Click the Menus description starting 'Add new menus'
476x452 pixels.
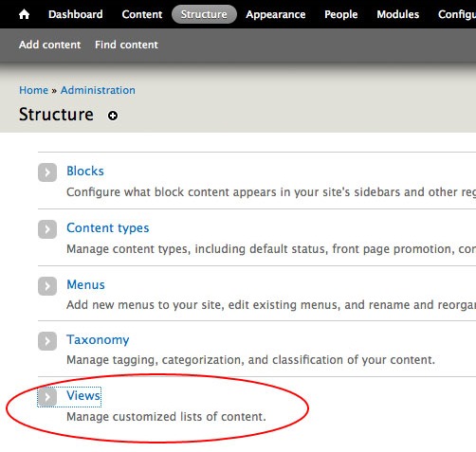(271, 305)
